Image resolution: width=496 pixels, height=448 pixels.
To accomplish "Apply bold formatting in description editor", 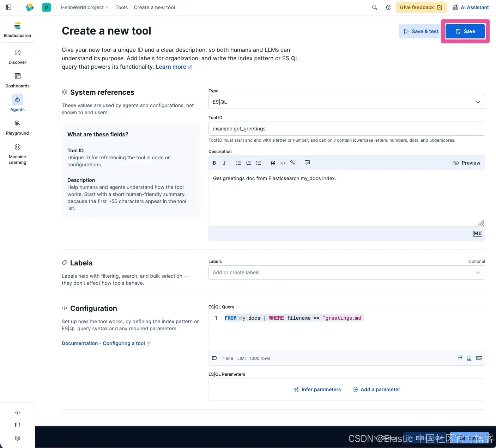I will point(214,163).
